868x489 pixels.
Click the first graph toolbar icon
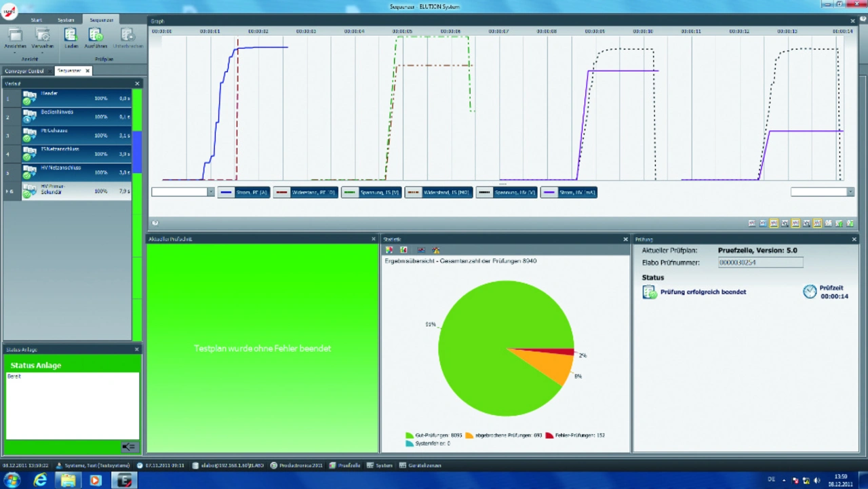(752, 223)
